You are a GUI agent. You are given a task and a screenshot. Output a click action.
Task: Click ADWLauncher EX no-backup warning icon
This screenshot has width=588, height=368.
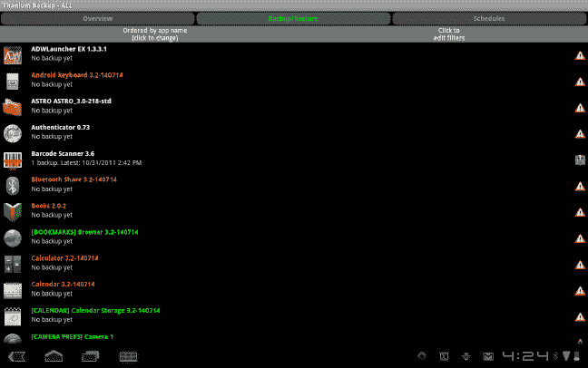coord(580,55)
